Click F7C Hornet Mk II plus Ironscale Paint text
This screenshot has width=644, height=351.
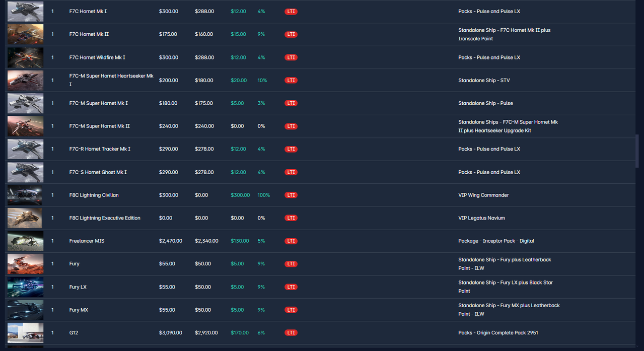(505, 34)
